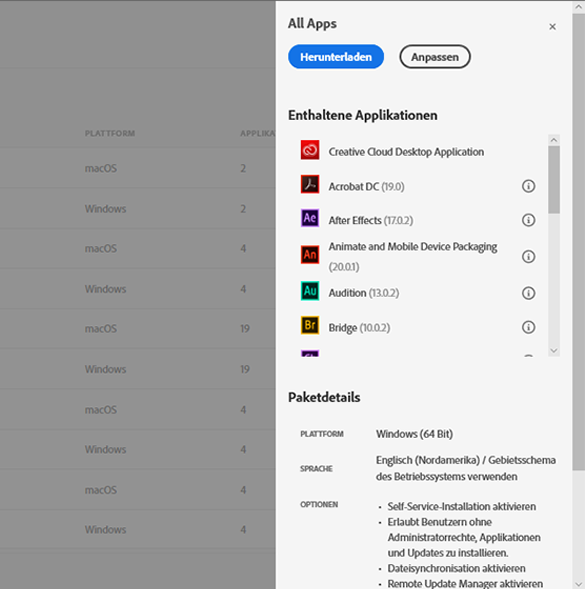Viewport: 585px width, 589px height.
Task: Click the first macOS row with 2 applications
Action: 138,168
